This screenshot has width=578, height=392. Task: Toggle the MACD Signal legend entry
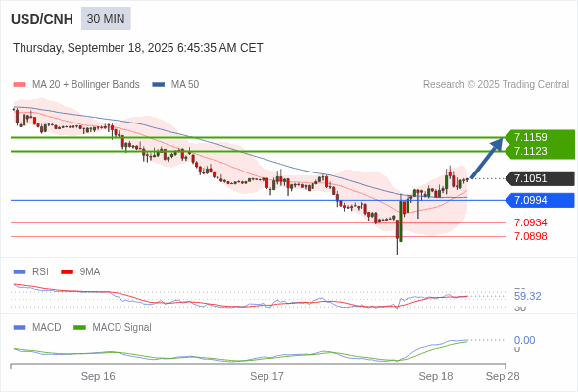point(113,328)
